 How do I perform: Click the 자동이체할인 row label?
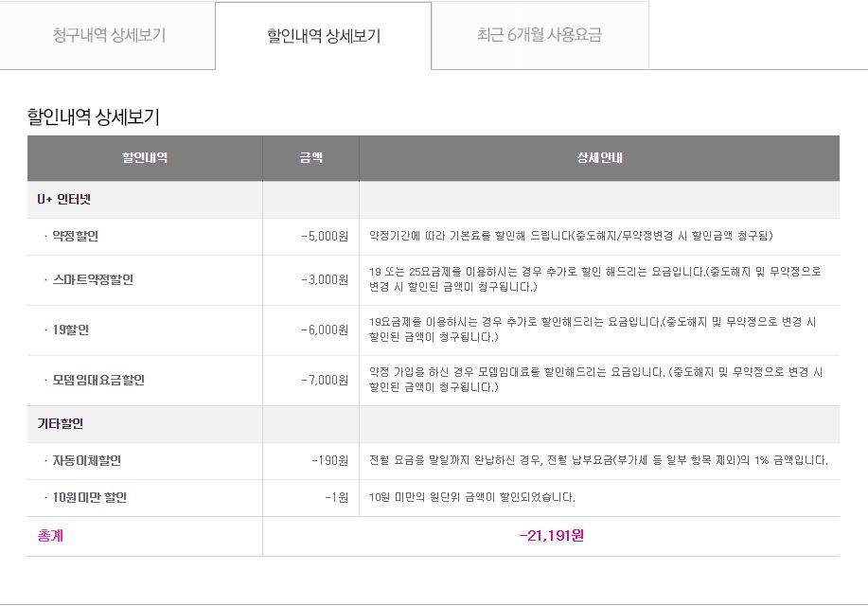(87, 461)
